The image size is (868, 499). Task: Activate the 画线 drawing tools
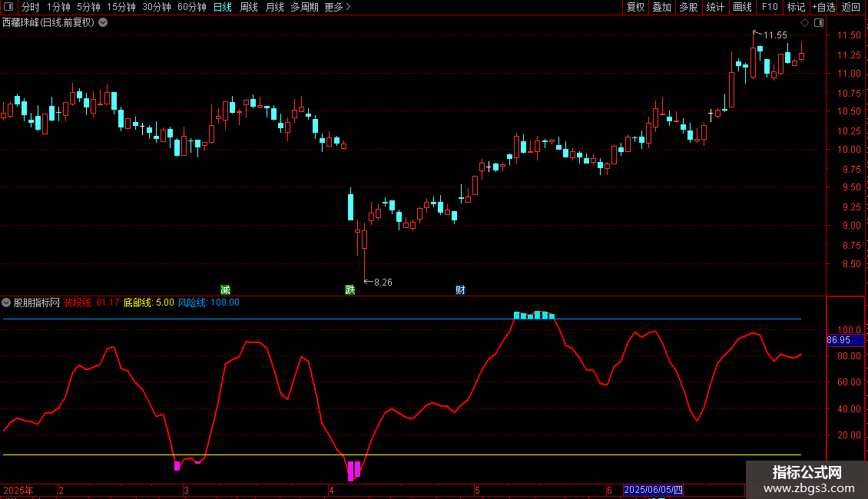742,7
